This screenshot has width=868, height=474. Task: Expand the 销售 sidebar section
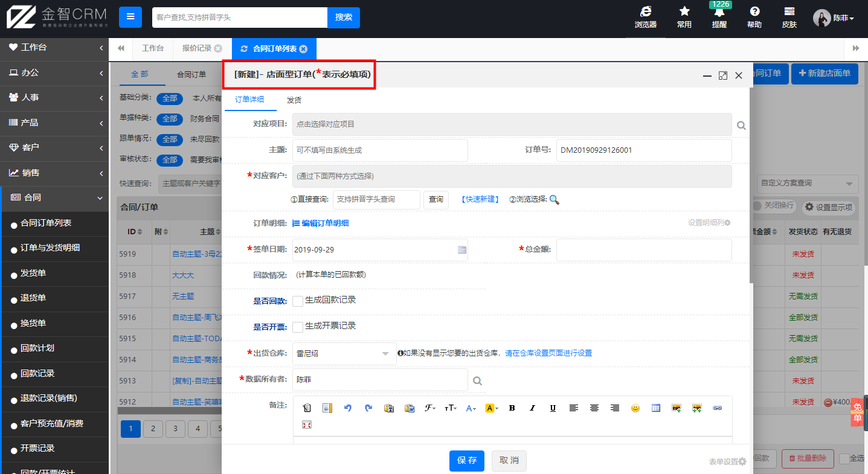[x=54, y=173]
